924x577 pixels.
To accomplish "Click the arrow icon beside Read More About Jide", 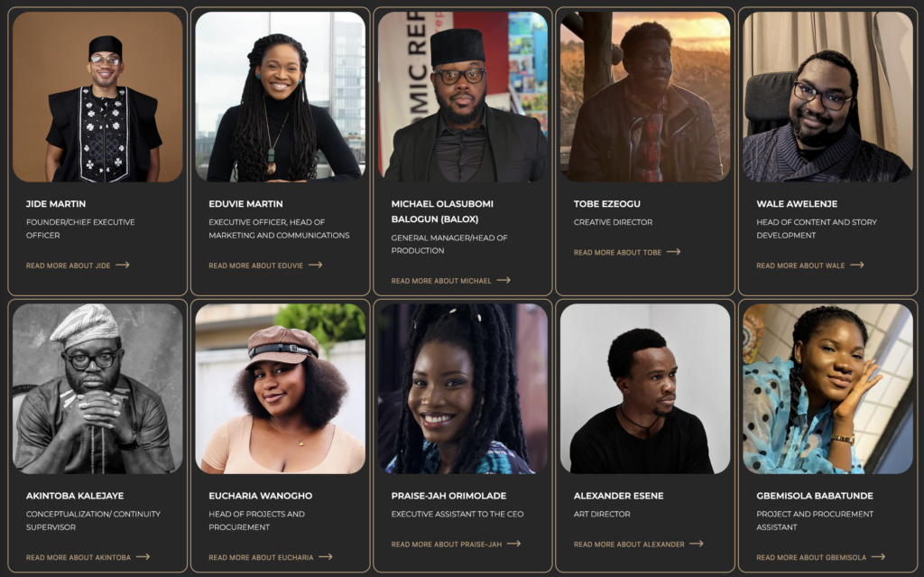I will [x=123, y=265].
